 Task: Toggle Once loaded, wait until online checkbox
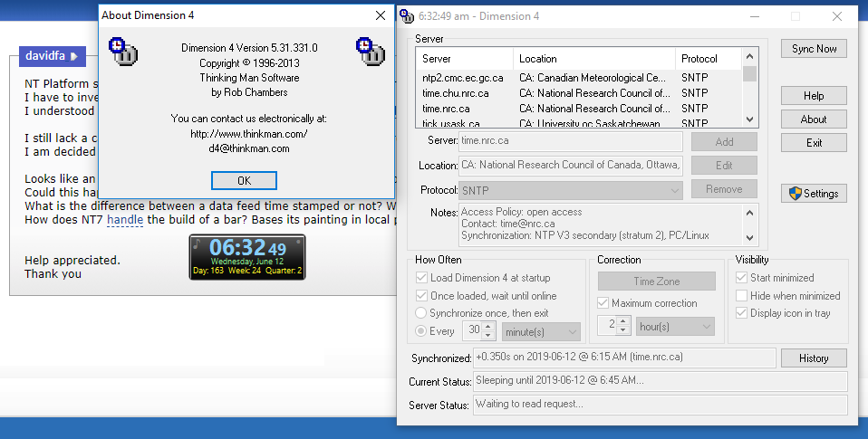(421, 296)
